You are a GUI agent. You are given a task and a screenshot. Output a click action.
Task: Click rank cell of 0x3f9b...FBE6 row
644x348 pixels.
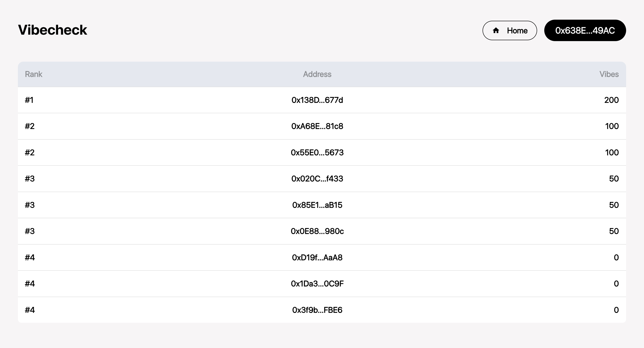pyautogui.click(x=30, y=310)
